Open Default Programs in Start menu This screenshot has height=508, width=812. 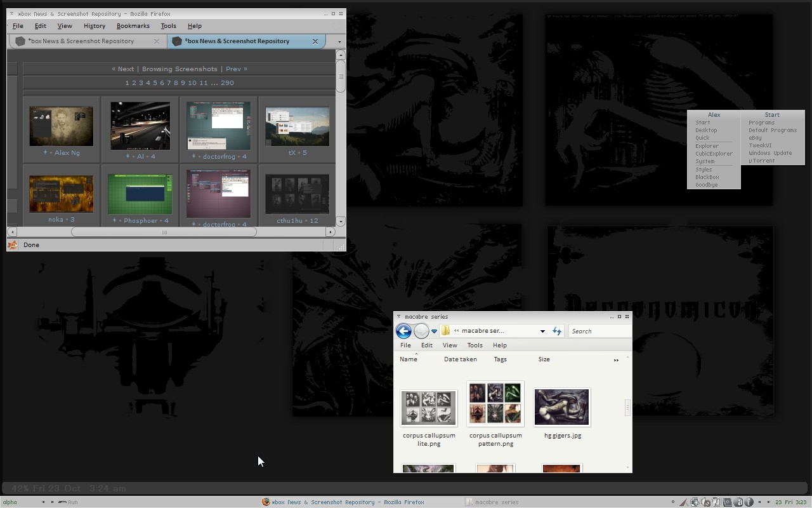(773, 130)
